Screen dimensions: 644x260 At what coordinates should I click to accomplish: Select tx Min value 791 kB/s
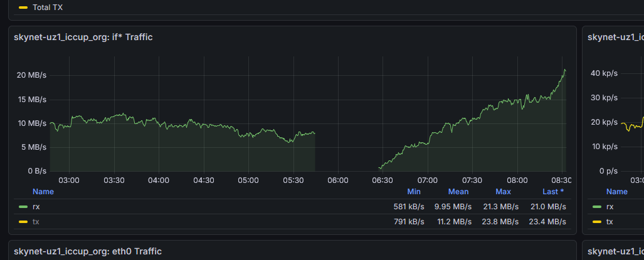[x=409, y=221]
